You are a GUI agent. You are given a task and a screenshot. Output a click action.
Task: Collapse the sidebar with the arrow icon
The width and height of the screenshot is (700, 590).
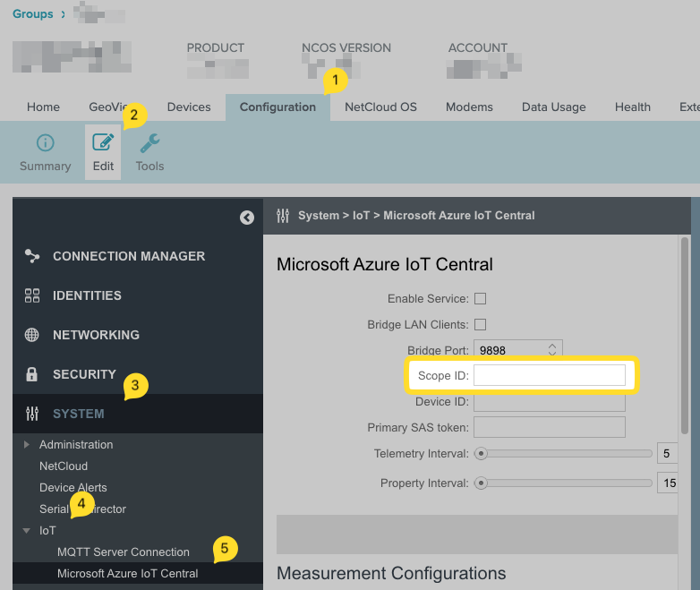[247, 218]
